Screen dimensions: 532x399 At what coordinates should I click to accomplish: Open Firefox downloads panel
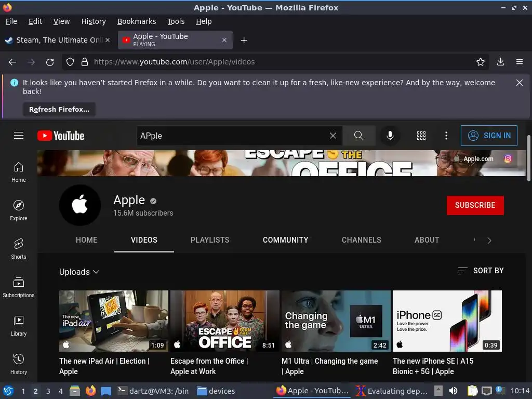point(500,62)
